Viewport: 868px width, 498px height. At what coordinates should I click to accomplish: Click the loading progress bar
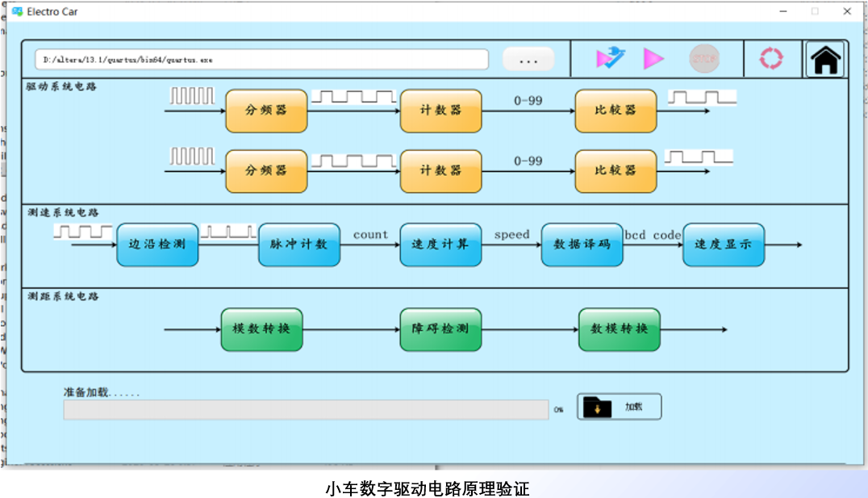click(x=306, y=410)
